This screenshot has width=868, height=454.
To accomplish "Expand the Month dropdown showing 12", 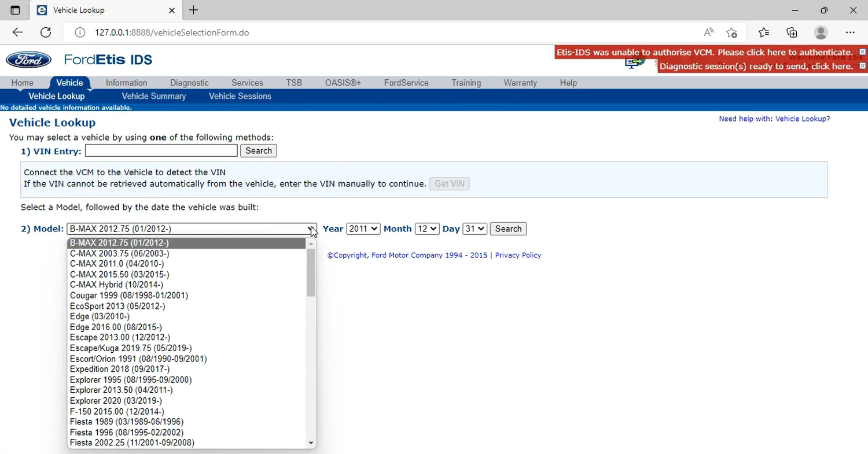I will coord(426,228).
